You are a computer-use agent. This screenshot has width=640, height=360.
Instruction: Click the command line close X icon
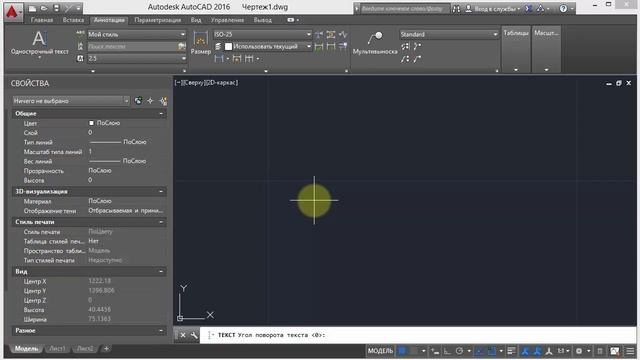point(183,335)
